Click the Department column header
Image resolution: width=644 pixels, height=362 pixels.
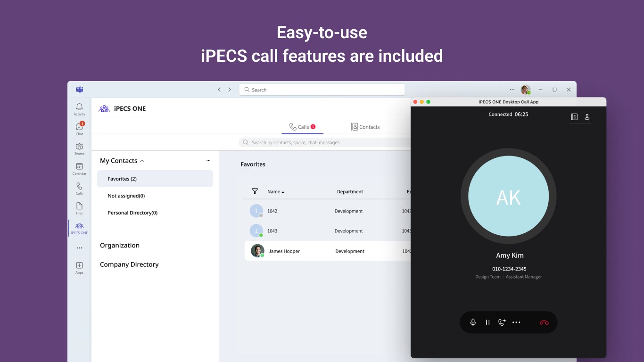350,192
